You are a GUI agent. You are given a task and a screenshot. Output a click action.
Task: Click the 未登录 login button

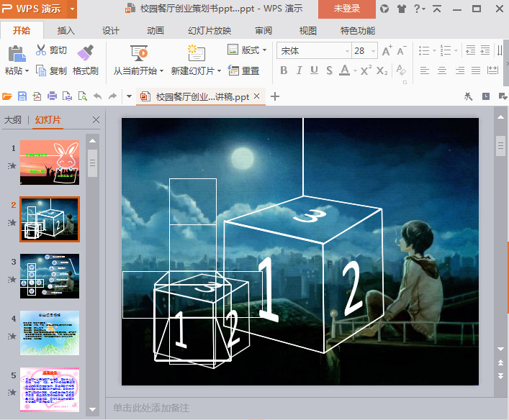pyautogui.click(x=347, y=9)
